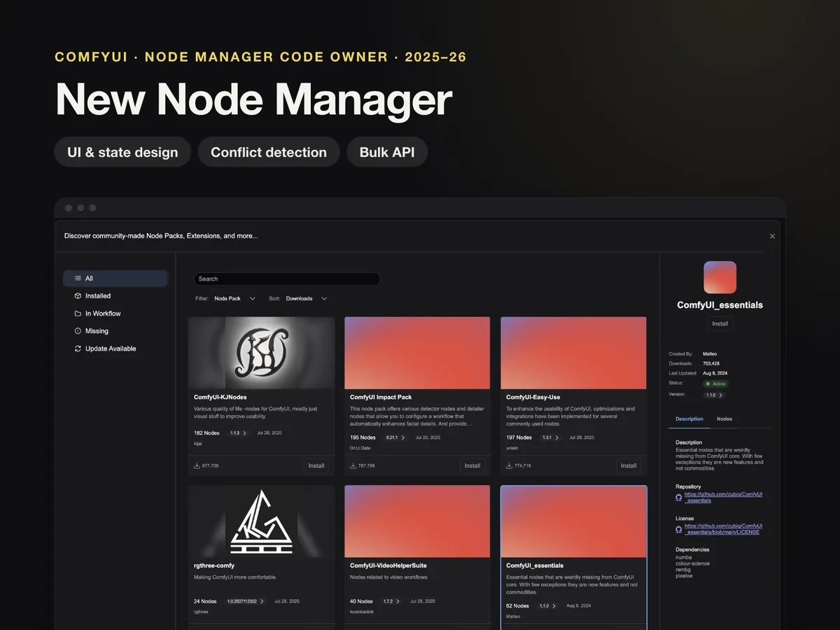Image resolution: width=840 pixels, height=630 pixels.
Task: Click GitHub icon beside Repository link
Action: (x=678, y=498)
